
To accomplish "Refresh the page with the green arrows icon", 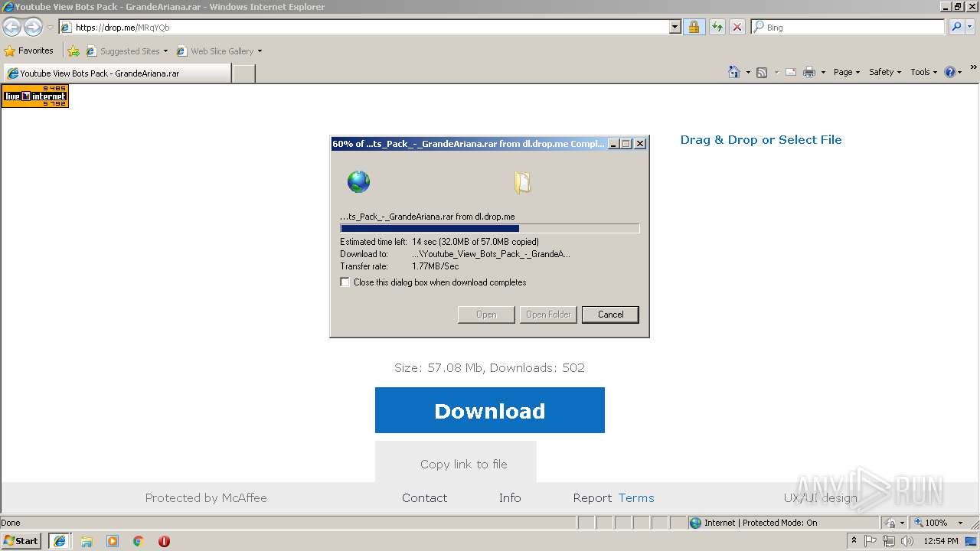I will [x=717, y=28].
